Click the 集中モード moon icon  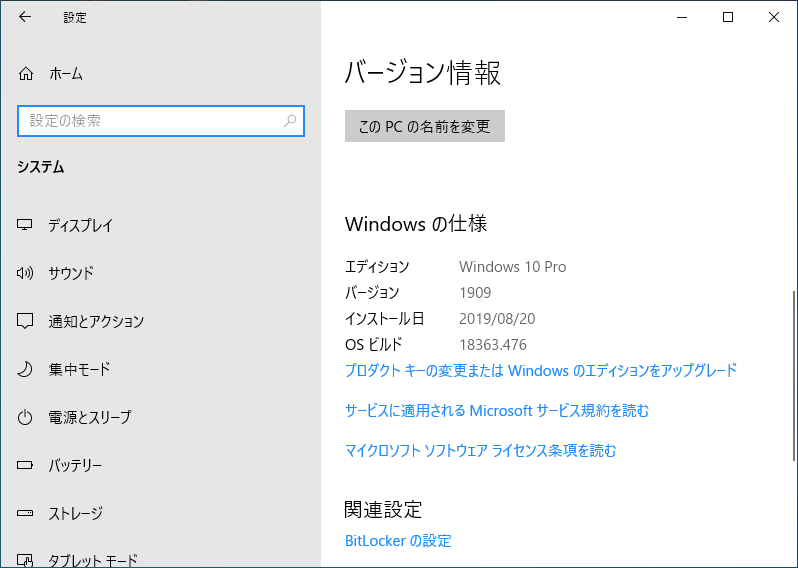pyautogui.click(x=24, y=369)
